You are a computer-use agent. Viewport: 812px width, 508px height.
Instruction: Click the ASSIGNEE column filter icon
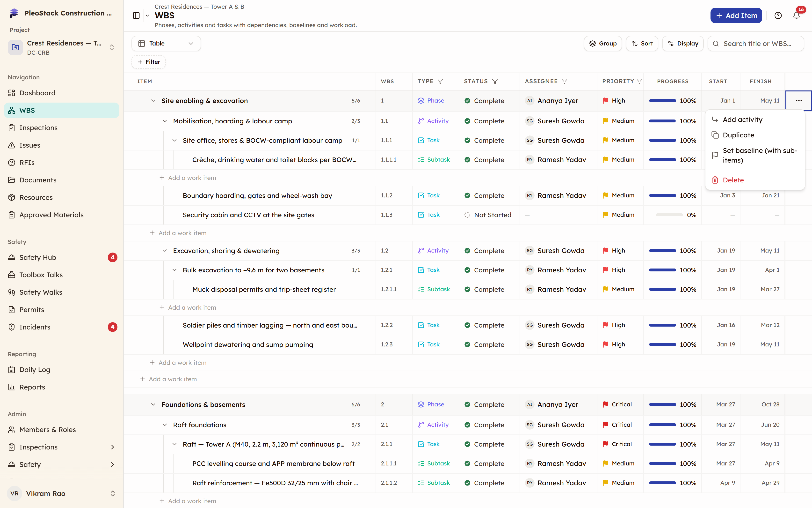564,81
